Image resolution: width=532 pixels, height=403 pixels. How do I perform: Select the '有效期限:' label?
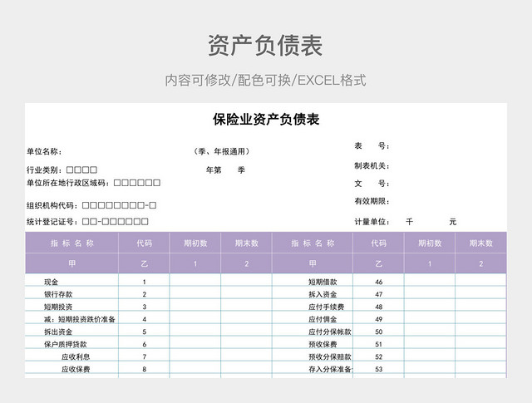click(372, 201)
